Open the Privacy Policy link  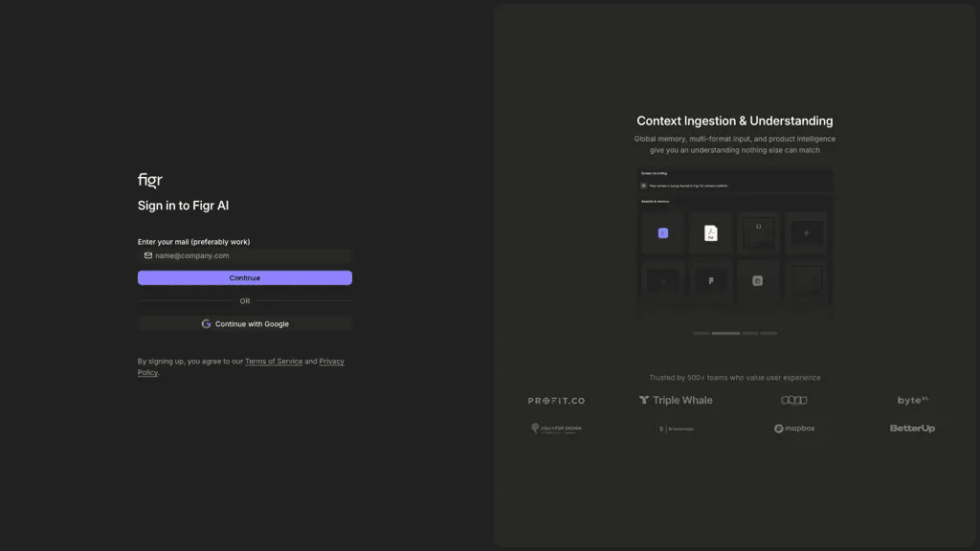pyautogui.click(x=240, y=366)
